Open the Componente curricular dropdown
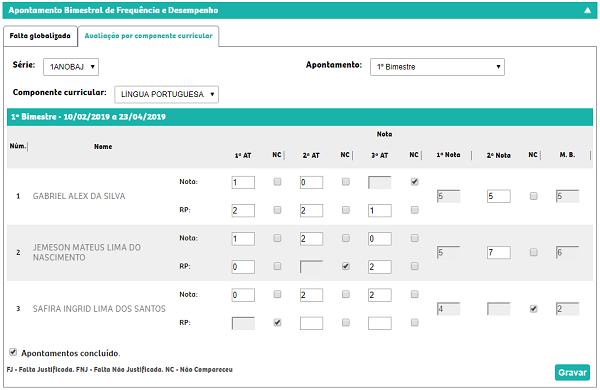 coord(166,95)
